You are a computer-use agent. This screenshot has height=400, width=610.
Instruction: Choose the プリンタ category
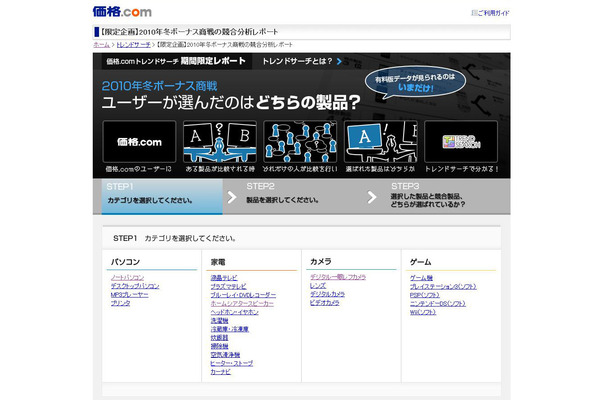tap(120, 303)
